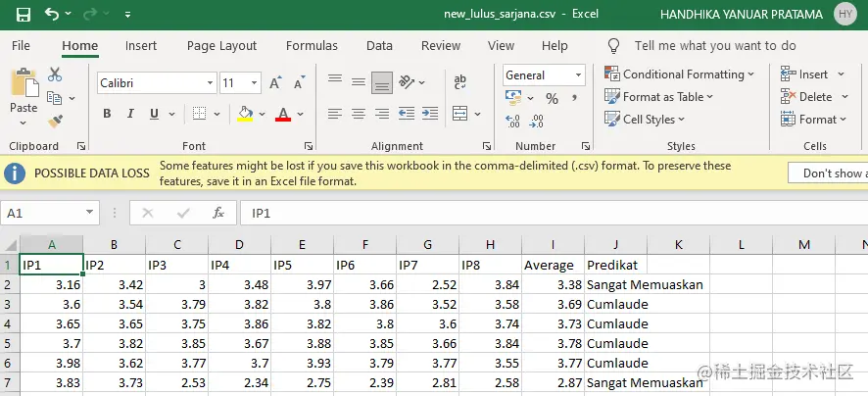
Task: Toggle Bottom Align vertical alignment
Action: tap(382, 83)
